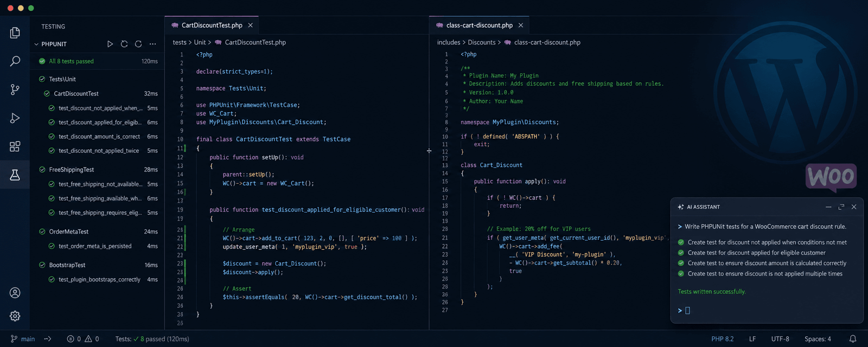The width and height of the screenshot is (868, 347).
Task: Collapse the PHPUNIT section chevron
Action: tap(36, 44)
